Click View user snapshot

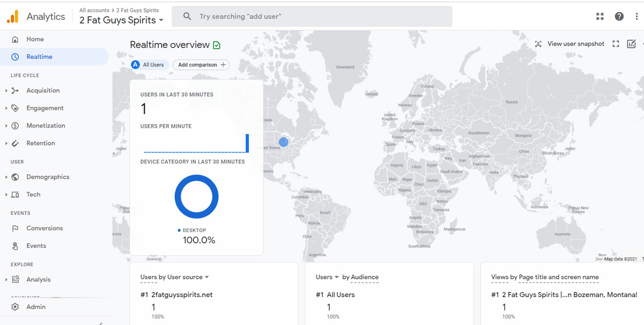pos(576,44)
